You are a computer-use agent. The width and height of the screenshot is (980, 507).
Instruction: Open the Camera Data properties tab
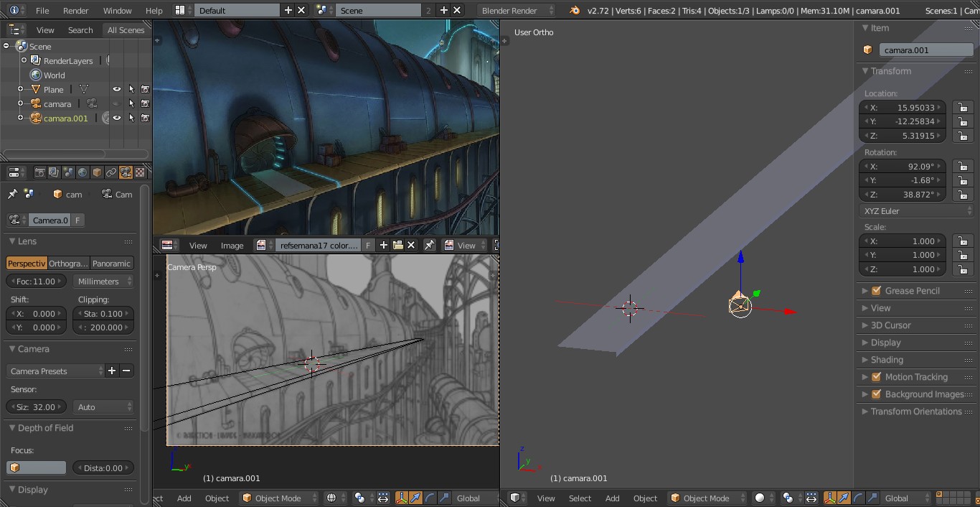click(x=126, y=172)
